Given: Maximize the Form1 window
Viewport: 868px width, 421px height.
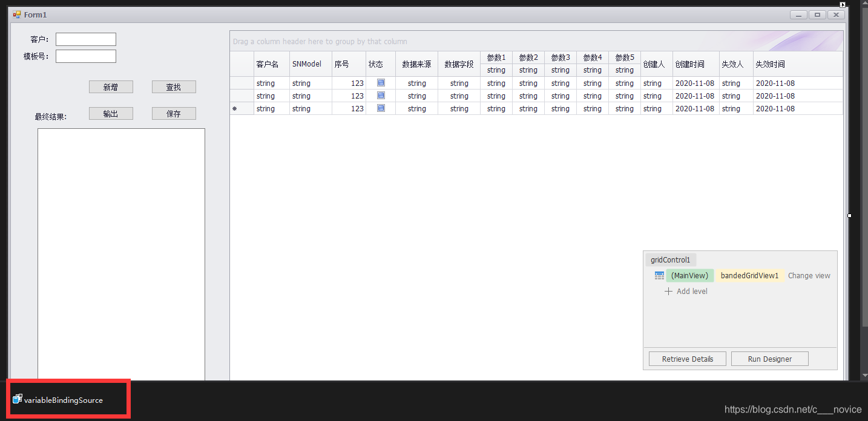Looking at the screenshot, I should tap(817, 15).
